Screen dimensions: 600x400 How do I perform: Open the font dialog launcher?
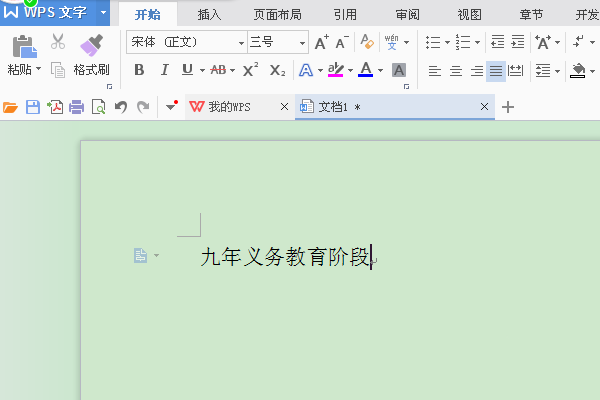click(406, 87)
